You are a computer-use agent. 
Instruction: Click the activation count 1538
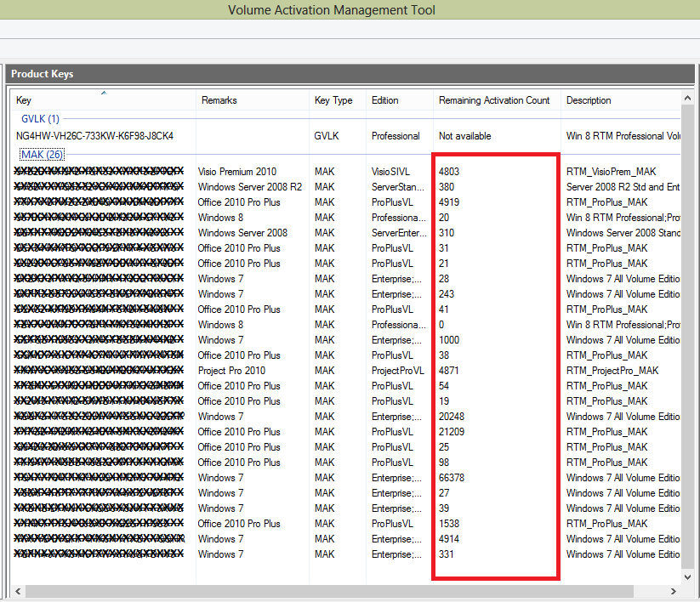coord(449,524)
